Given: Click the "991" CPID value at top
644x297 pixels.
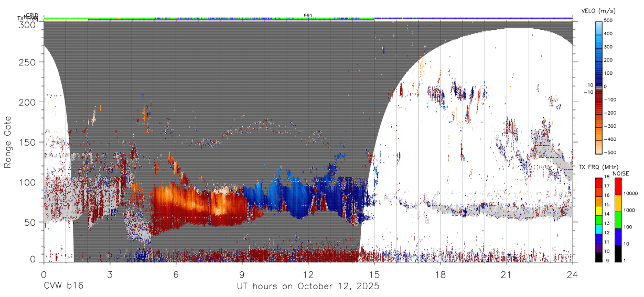Looking at the screenshot, I should pyautogui.click(x=308, y=15).
